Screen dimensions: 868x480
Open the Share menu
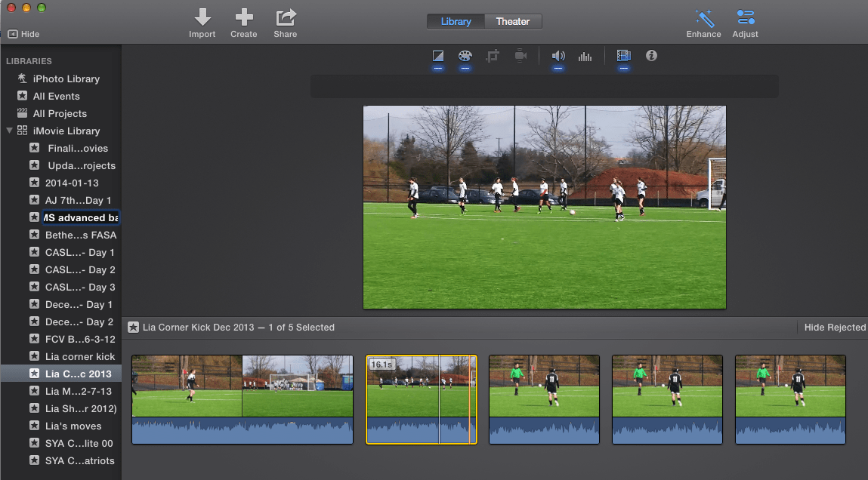[285, 23]
